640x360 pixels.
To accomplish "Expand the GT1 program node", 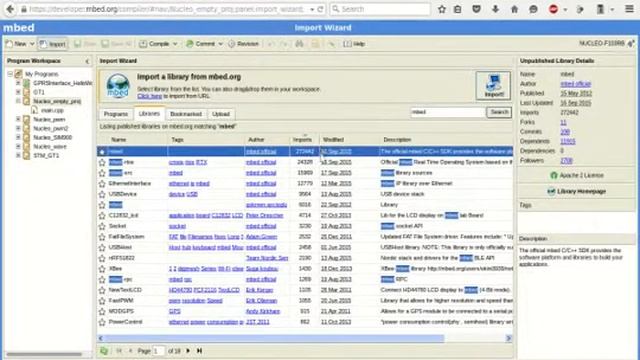I will 18,92.
